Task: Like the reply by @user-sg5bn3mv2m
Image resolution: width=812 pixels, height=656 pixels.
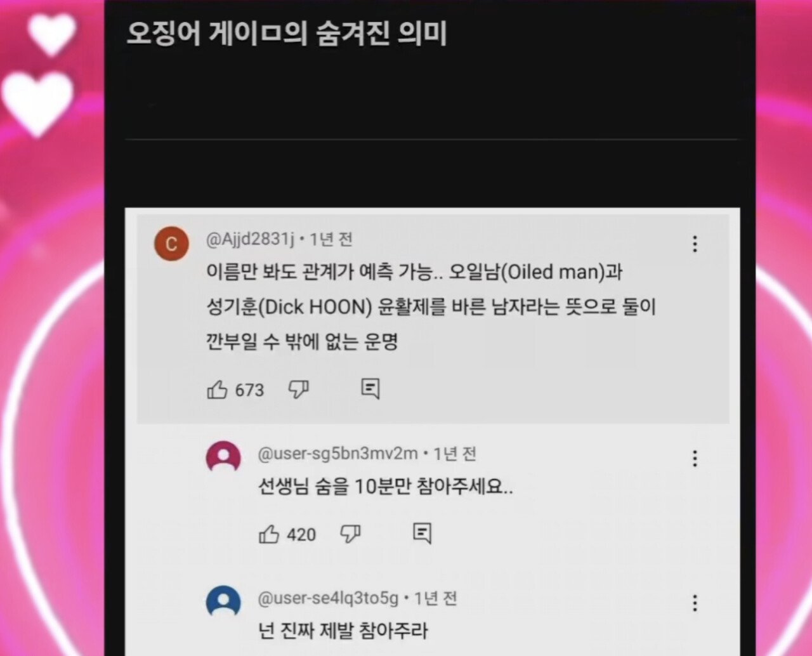Action: pos(269,534)
